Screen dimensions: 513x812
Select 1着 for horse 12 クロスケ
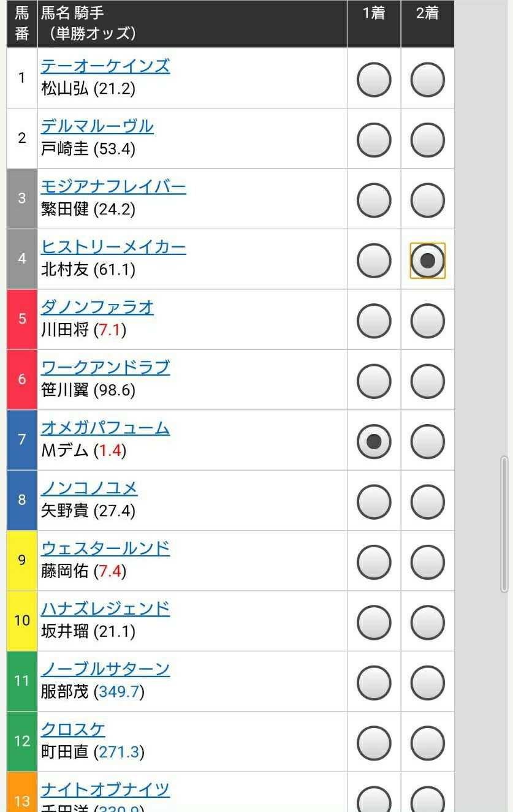(374, 743)
